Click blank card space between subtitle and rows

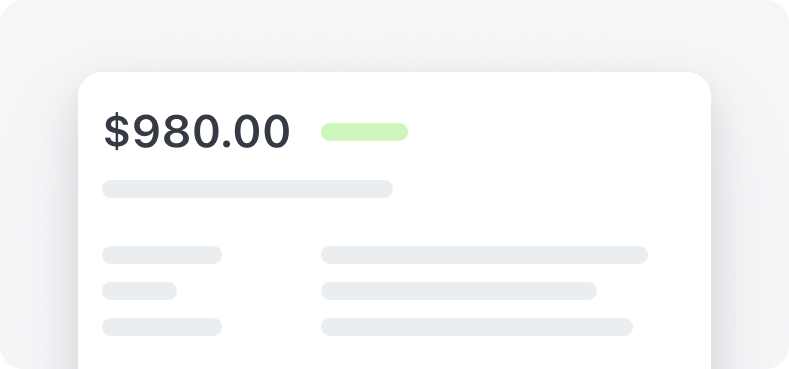(392, 222)
